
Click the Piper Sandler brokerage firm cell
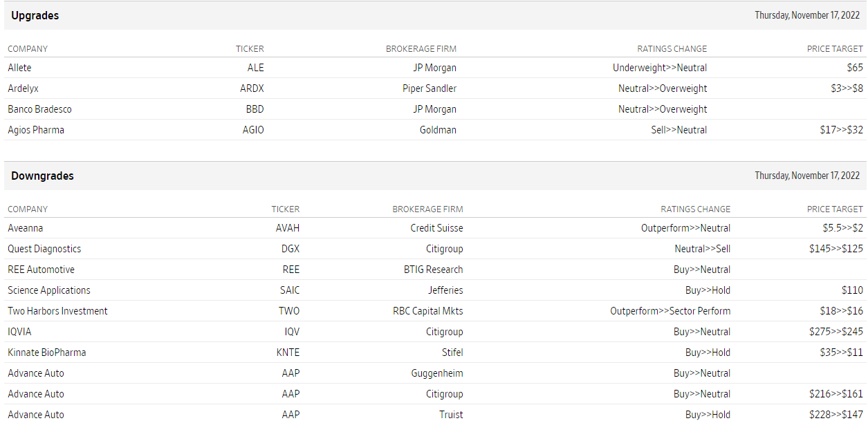click(x=429, y=88)
